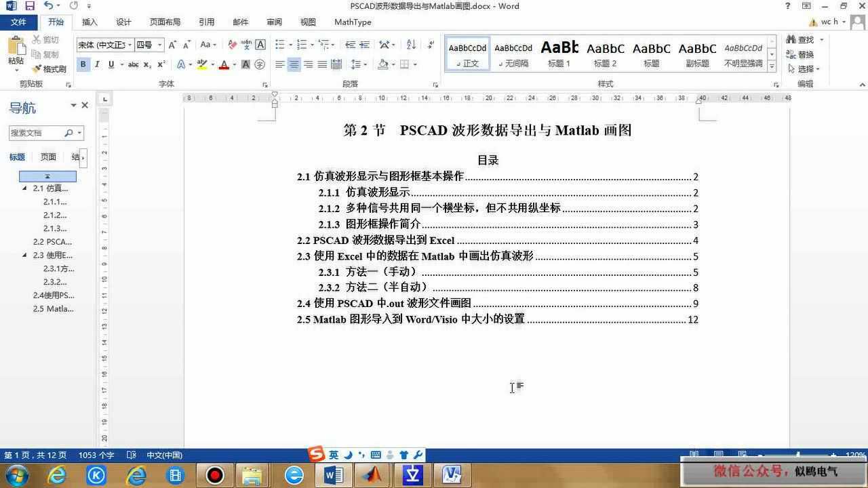The height and width of the screenshot is (488, 868).
Task: Click the enclosed character (字) icon
Action: tap(259, 64)
